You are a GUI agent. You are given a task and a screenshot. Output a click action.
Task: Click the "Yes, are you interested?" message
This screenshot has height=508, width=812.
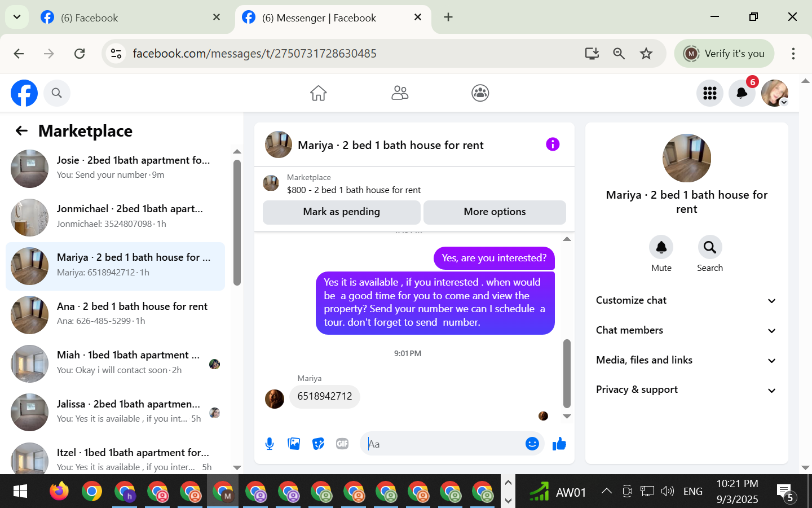(x=494, y=258)
